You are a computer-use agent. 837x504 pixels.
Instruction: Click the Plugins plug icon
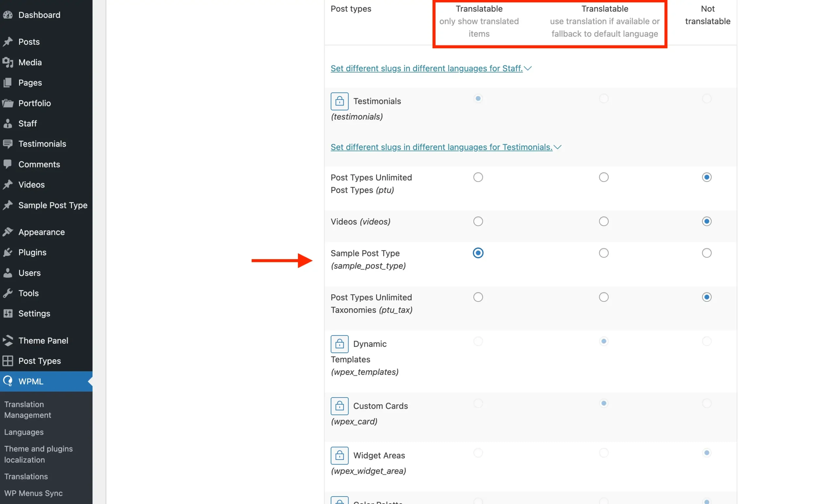click(x=8, y=252)
